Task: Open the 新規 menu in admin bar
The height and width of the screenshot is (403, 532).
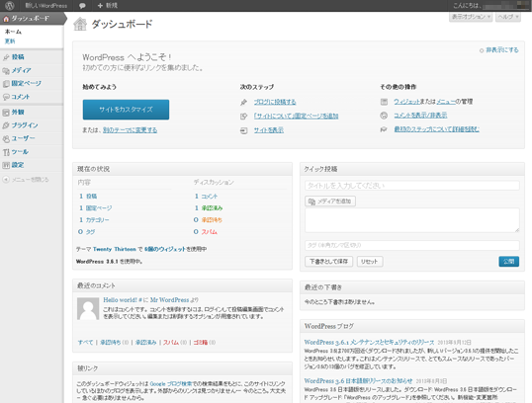Action: click(107, 5)
